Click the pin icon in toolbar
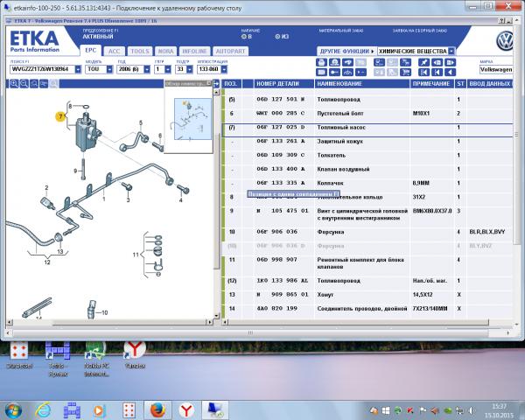This screenshot has height=420, width=525. (x=423, y=62)
